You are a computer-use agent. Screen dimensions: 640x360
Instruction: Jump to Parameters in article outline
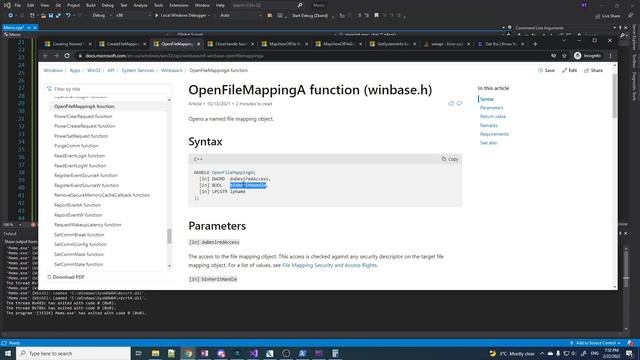491,108
